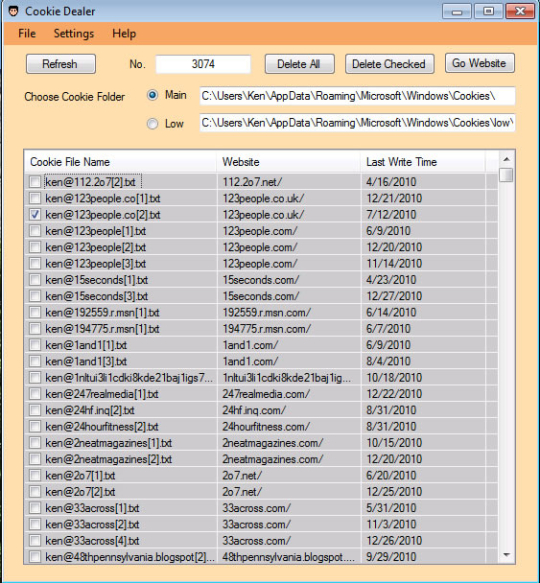Open the Settings menu
540x583 pixels.
click(x=74, y=33)
